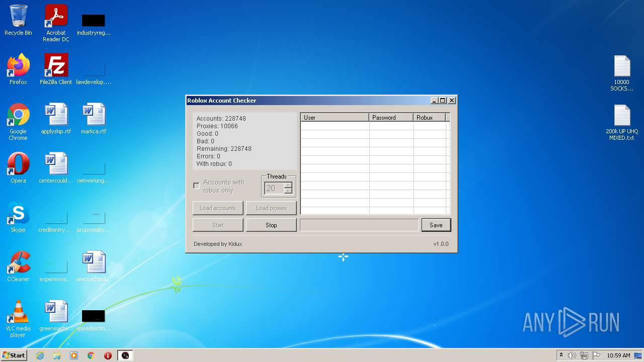Open the Recycle Bin desktop icon
This screenshot has height=362, width=644.
coord(18,21)
